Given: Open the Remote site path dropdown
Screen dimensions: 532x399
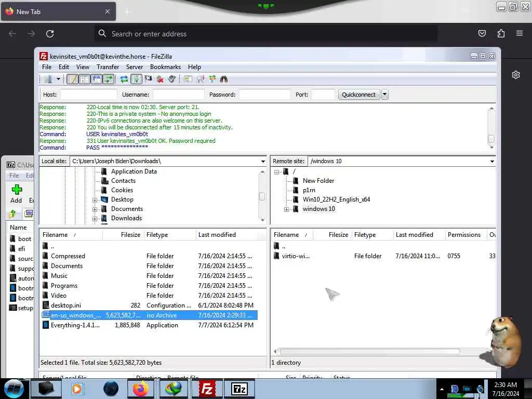Looking at the screenshot, I should click(492, 161).
